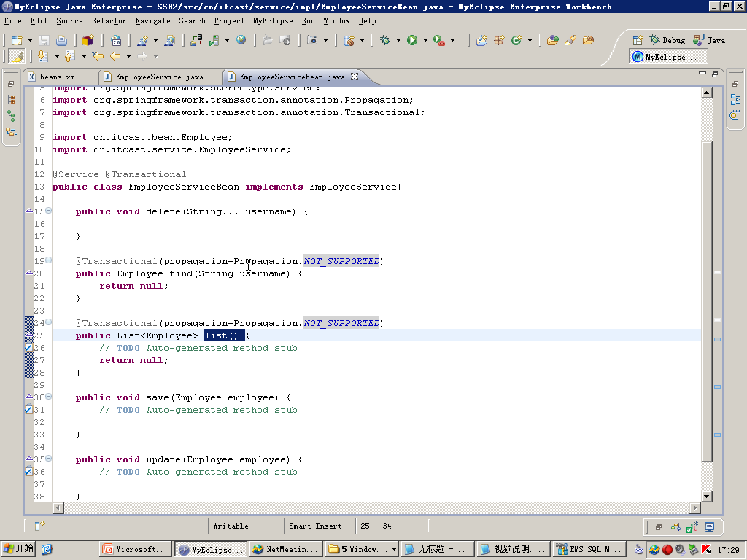The image size is (747, 560).
Task: Collapse the save method at line 30
Action: coord(49,396)
